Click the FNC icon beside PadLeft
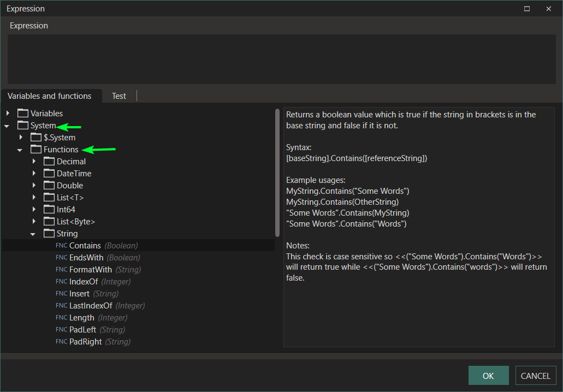Viewport: 563px width, 392px height. point(61,330)
